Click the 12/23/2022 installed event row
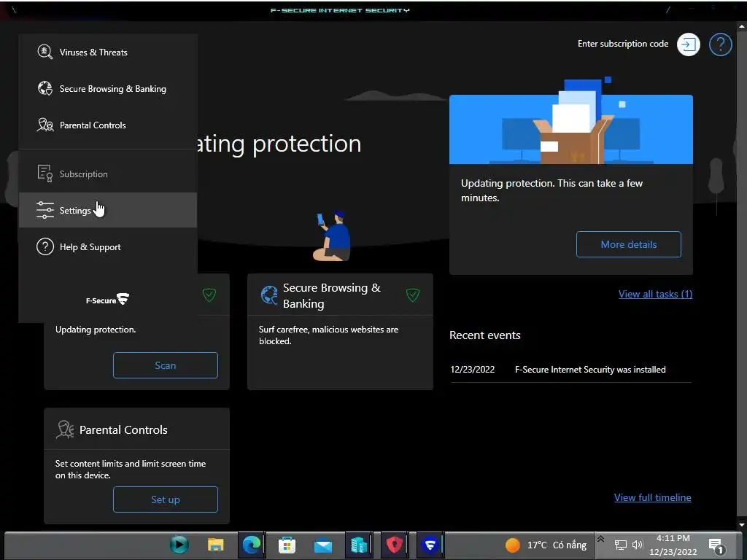Screen dimensions: 747x560 [570, 370]
